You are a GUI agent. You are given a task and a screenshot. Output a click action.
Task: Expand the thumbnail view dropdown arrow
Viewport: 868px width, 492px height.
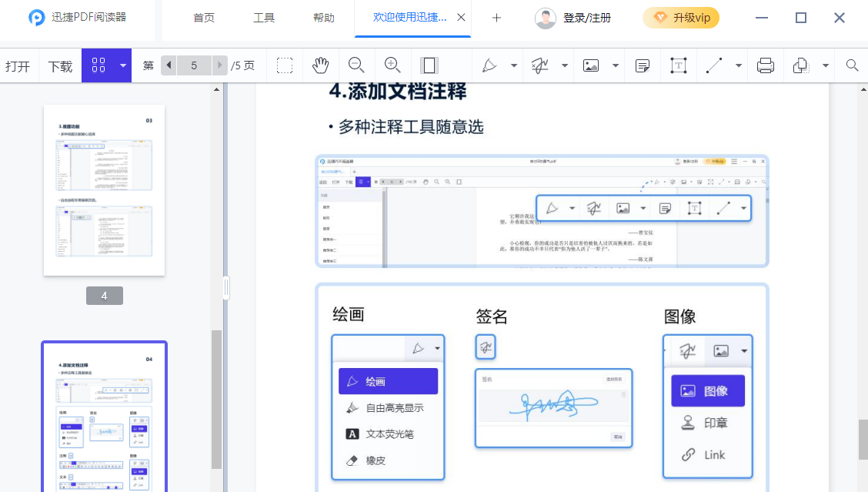point(123,65)
